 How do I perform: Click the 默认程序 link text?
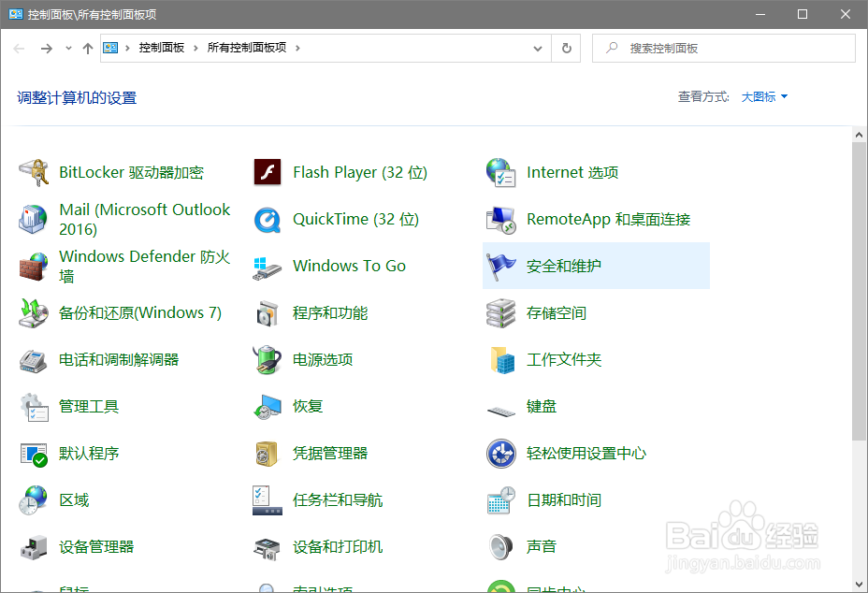coord(89,454)
